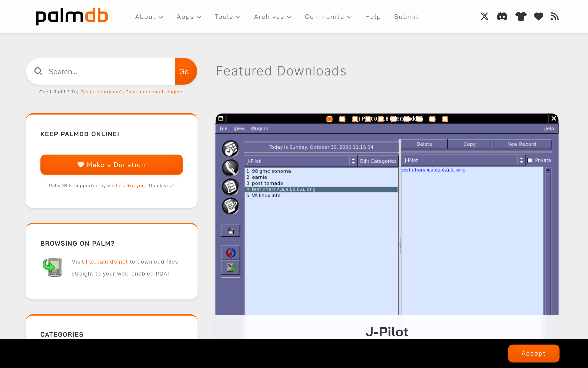
Task: Click scrollbar up arrow in J-Pilot memo pane
Action: click(548, 170)
